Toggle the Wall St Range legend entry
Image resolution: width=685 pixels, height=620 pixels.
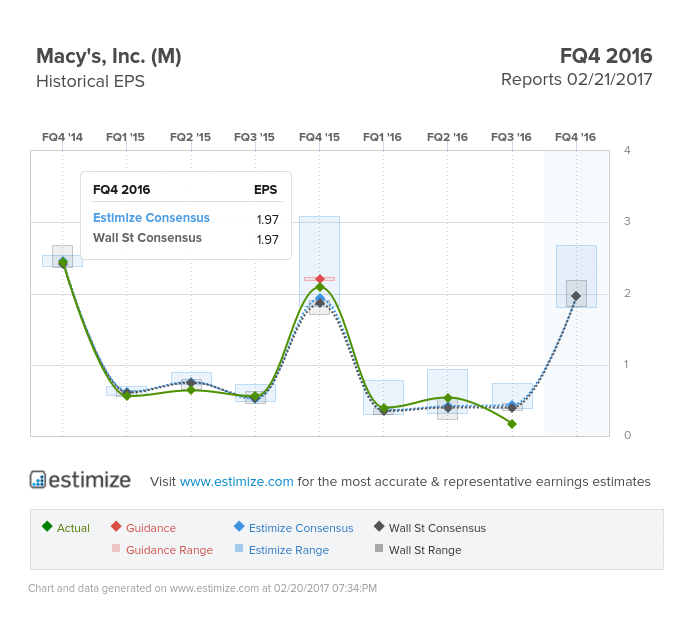(x=418, y=550)
